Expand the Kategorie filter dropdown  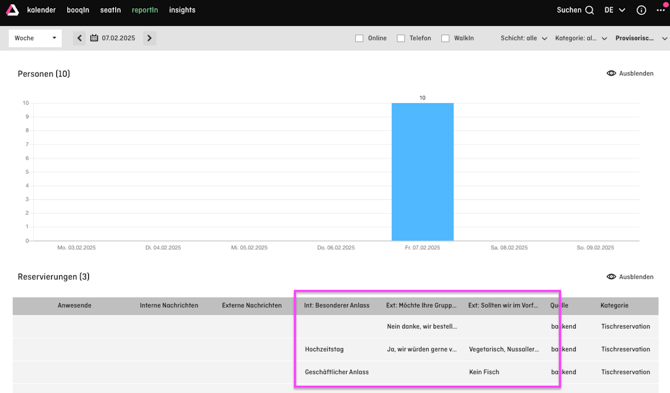[581, 38]
